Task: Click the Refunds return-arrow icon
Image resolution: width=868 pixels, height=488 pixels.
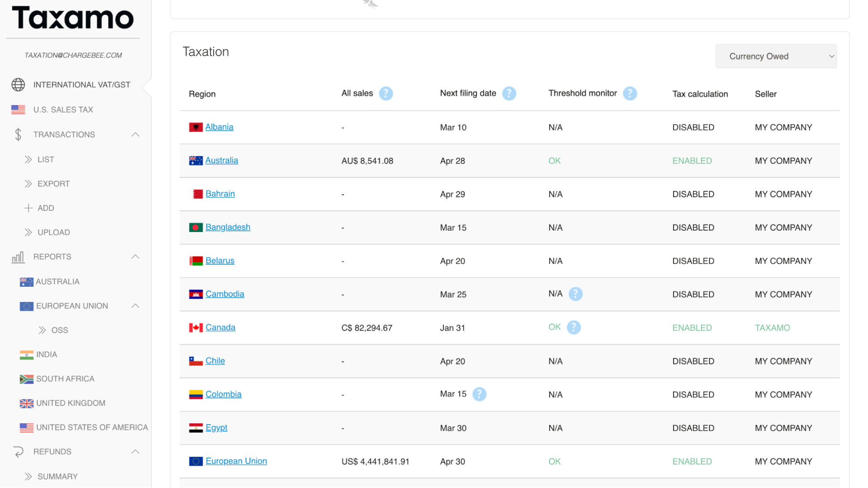Action: (18, 452)
